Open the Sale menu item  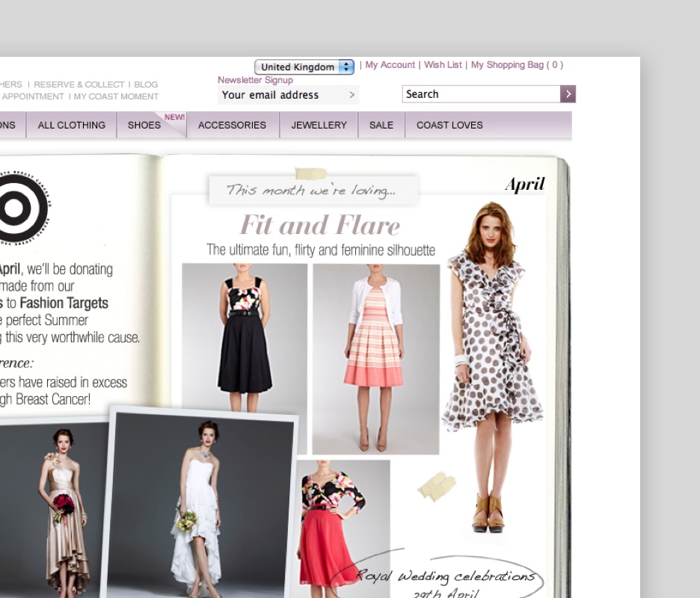tap(381, 125)
